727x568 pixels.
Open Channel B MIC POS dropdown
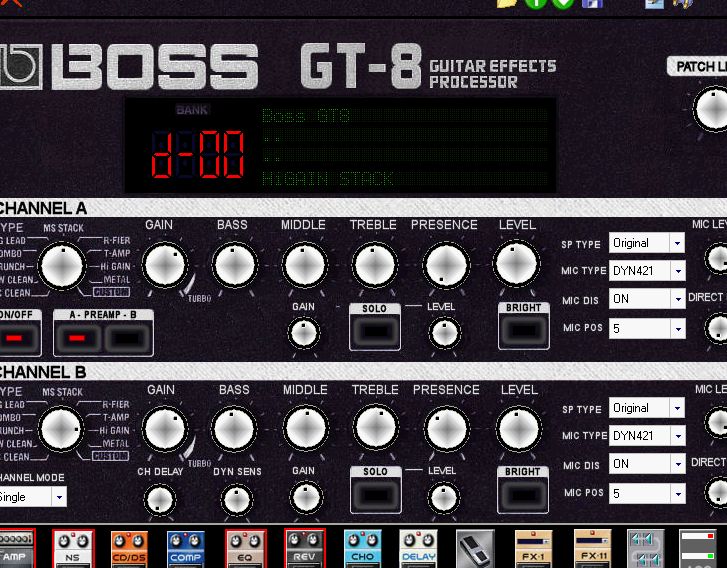tap(647, 494)
